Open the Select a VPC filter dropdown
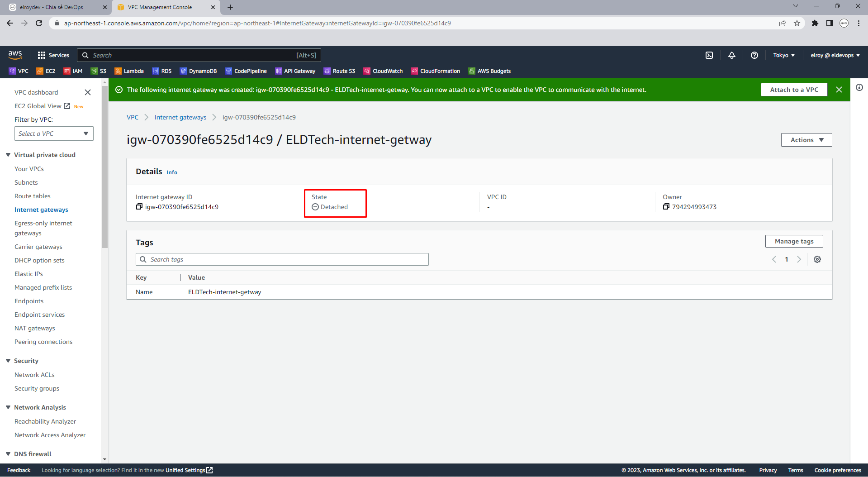Screen dimensions: 868x477 (x=54, y=134)
